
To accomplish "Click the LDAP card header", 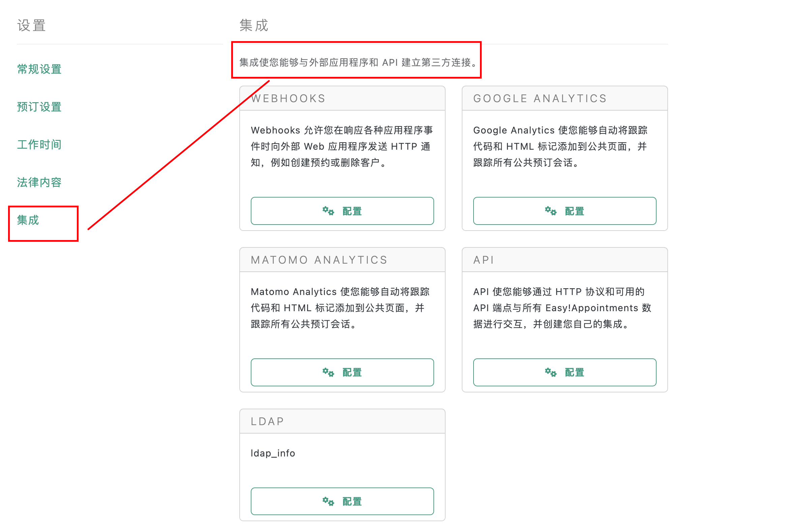I will coord(342,421).
